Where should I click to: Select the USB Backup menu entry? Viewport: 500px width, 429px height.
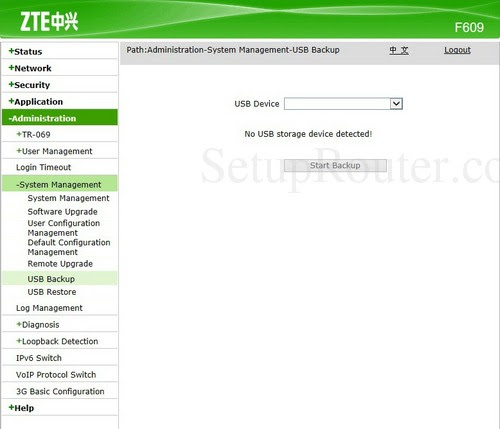pos(60,279)
